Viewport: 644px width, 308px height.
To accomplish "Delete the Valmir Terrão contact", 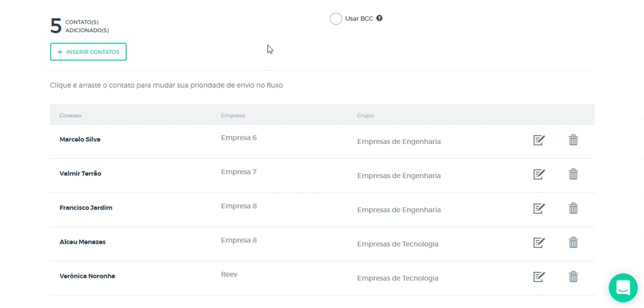I will tap(573, 174).
